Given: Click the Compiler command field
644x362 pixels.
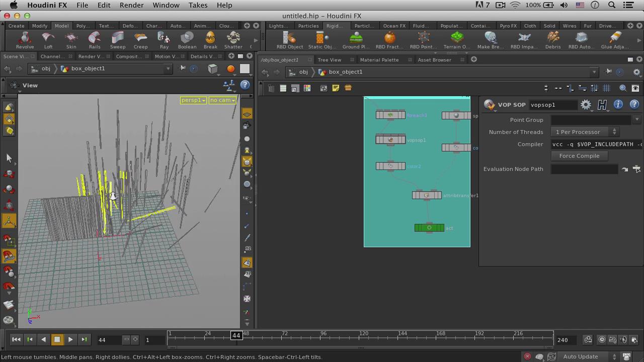Looking at the screenshot, I should click(597, 144).
